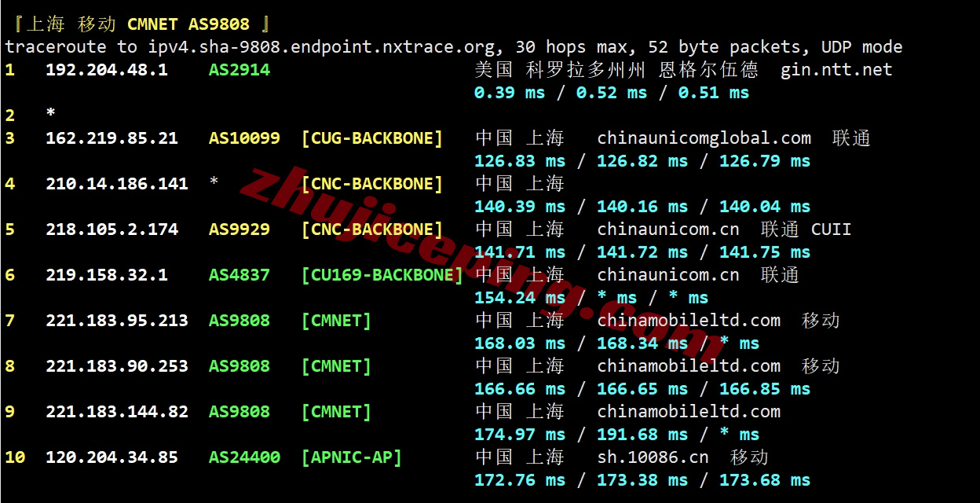Click the chinaunicomglobal.com domain text
Viewport: 980px width, 503px height.
704,138
